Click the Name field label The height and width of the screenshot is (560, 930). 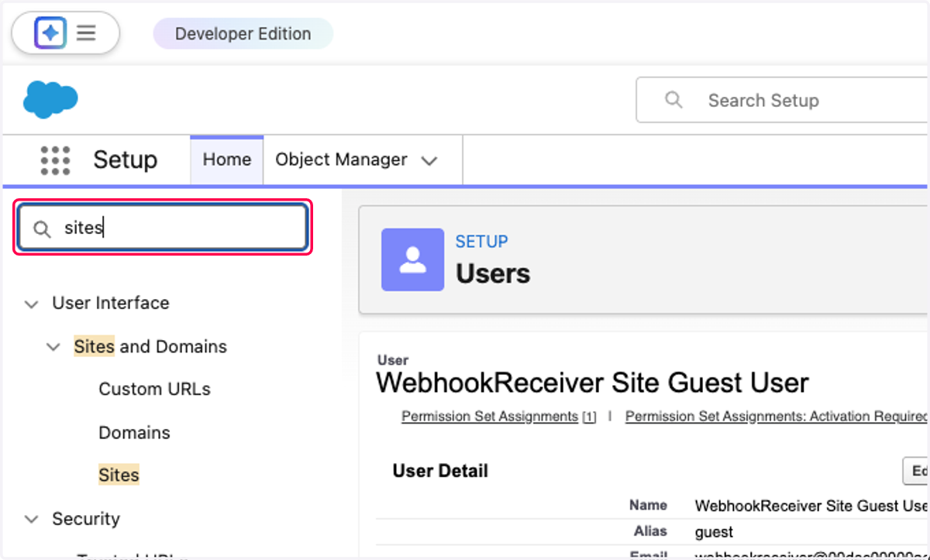648,505
